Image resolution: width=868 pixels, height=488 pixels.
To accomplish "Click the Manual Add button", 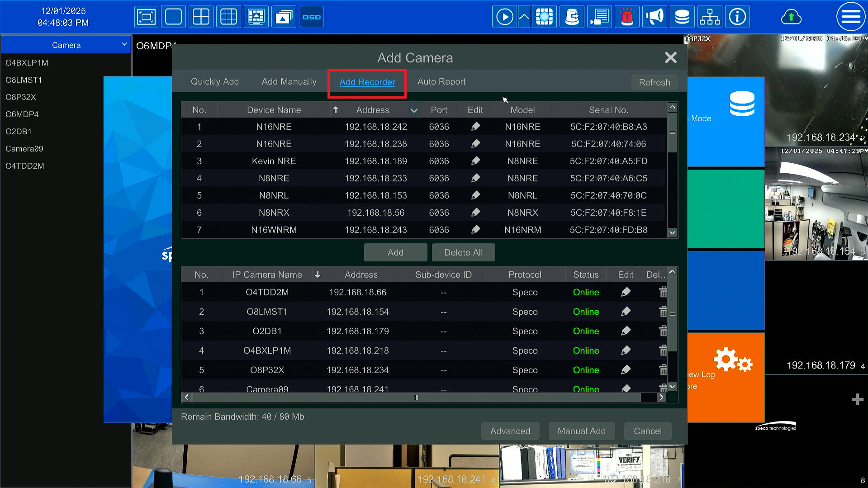I will 581,431.
